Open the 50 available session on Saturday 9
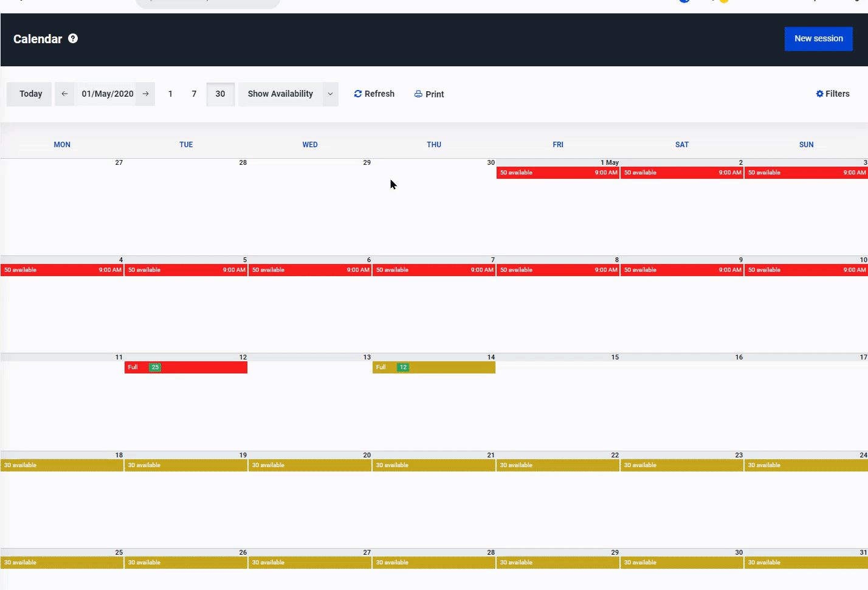 (682, 270)
